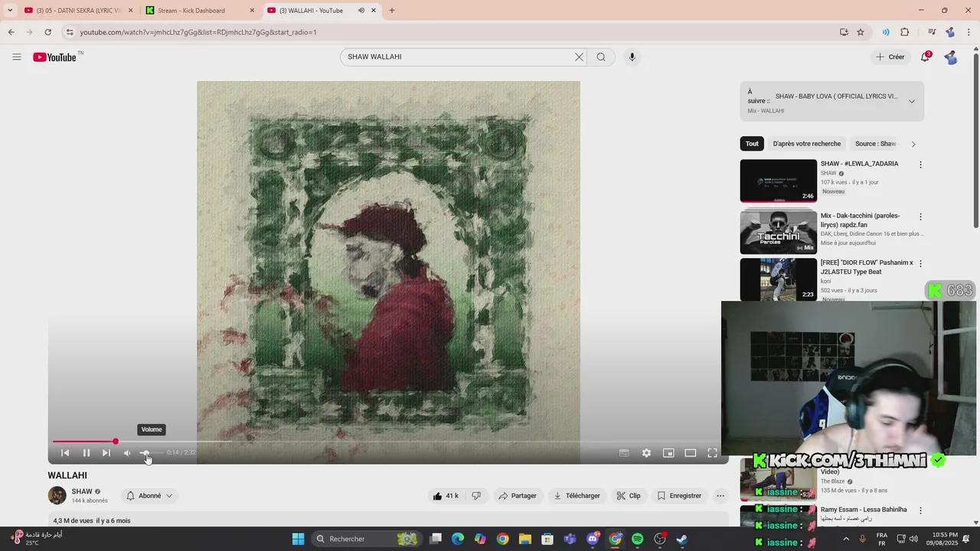Select the Source : Shaw chip
The image size is (980, 551).
click(875, 144)
